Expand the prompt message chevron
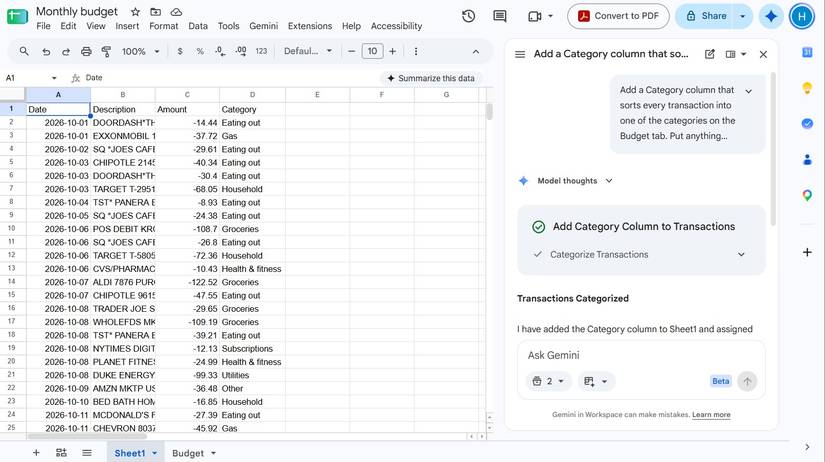 [748, 91]
